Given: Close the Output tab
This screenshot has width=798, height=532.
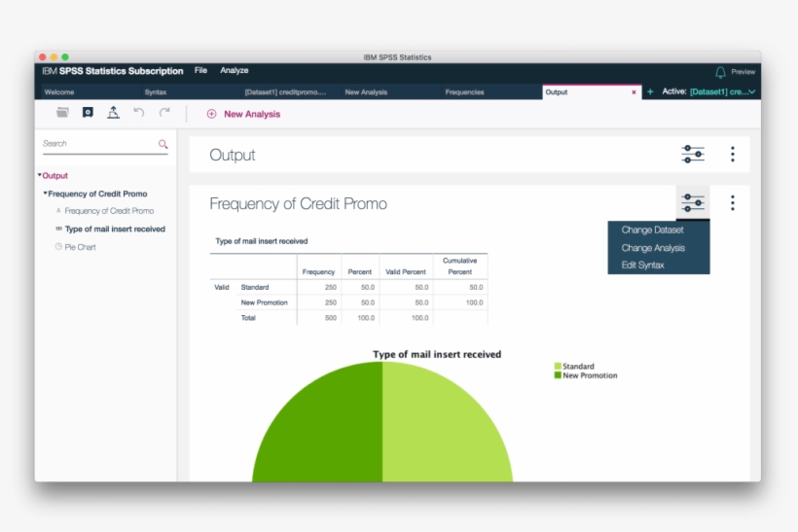Looking at the screenshot, I should coord(634,92).
